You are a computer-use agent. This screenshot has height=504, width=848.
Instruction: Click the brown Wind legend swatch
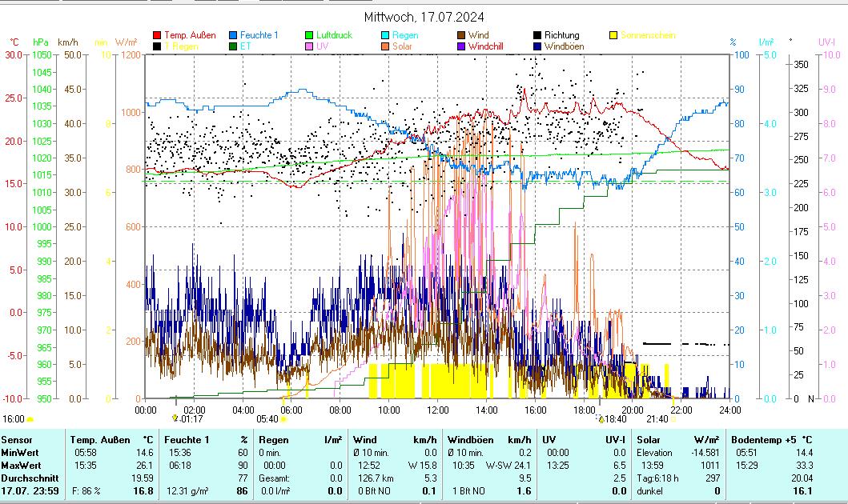pyautogui.click(x=461, y=35)
